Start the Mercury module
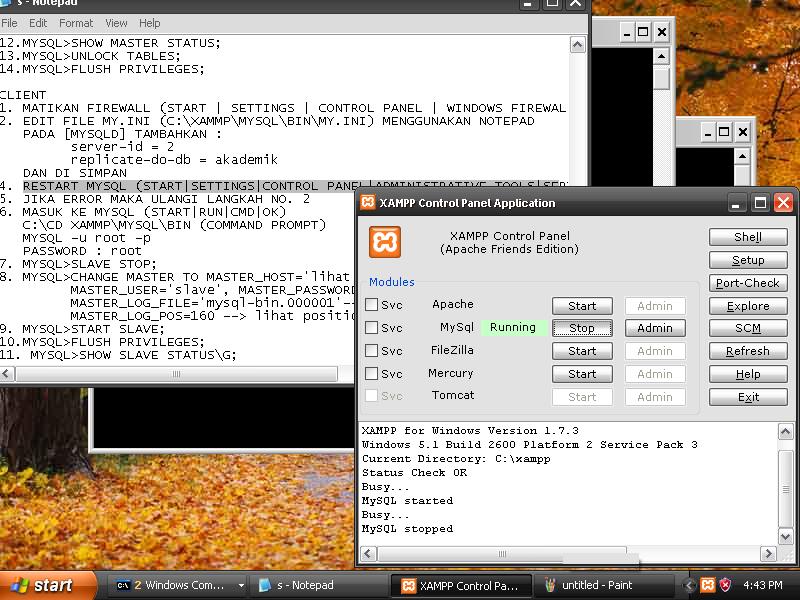Viewport: 800px width, 600px height. 582,374
